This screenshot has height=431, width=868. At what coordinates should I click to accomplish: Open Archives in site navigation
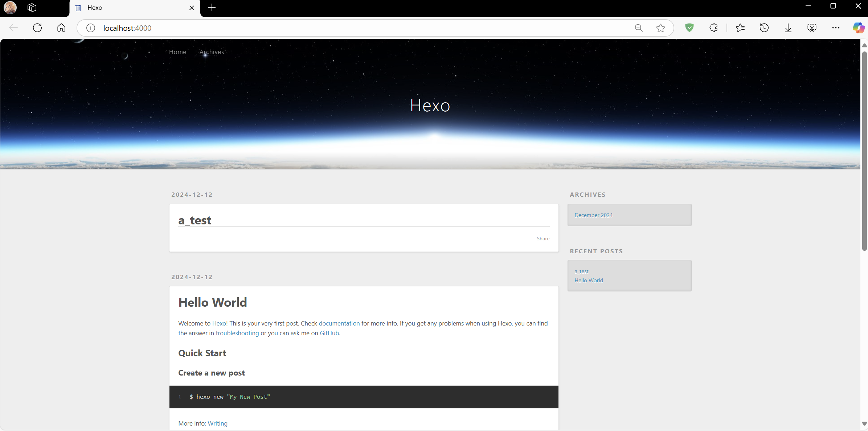coord(212,52)
